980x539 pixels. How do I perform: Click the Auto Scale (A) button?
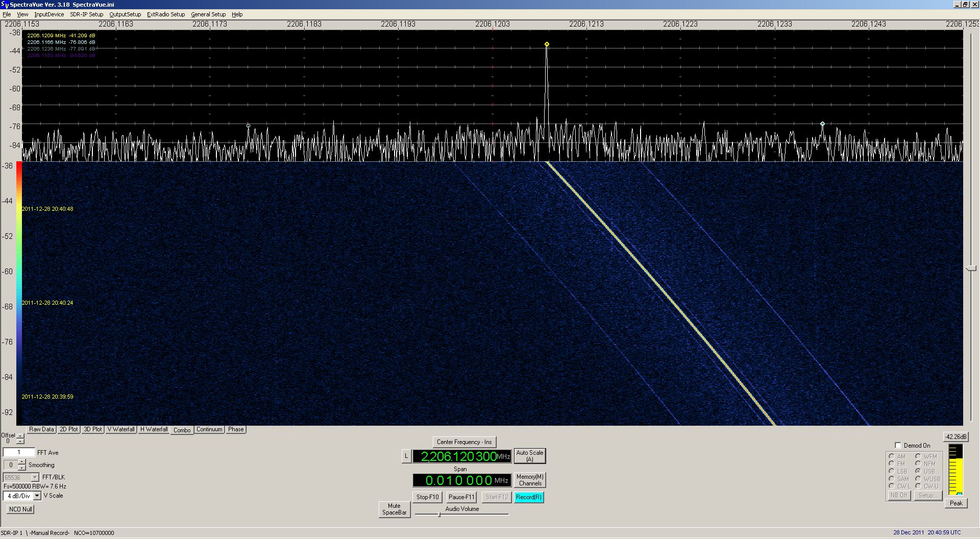[x=529, y=456]
